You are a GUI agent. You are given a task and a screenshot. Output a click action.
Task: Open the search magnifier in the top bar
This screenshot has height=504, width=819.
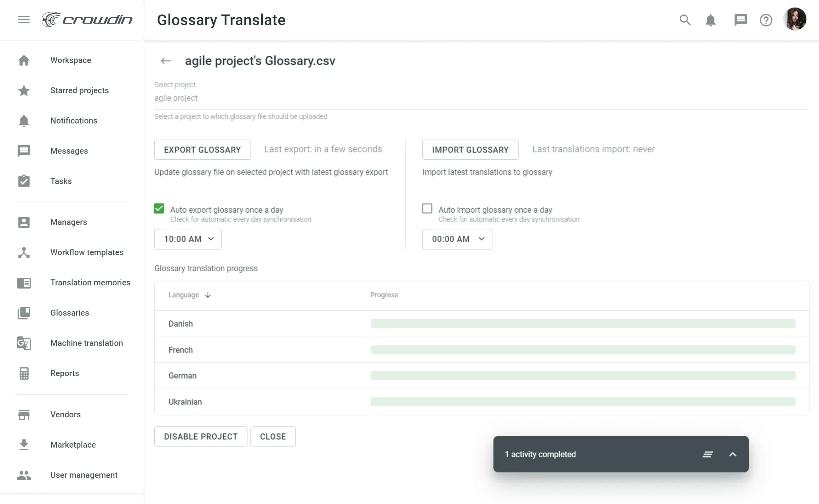[685, 20]
